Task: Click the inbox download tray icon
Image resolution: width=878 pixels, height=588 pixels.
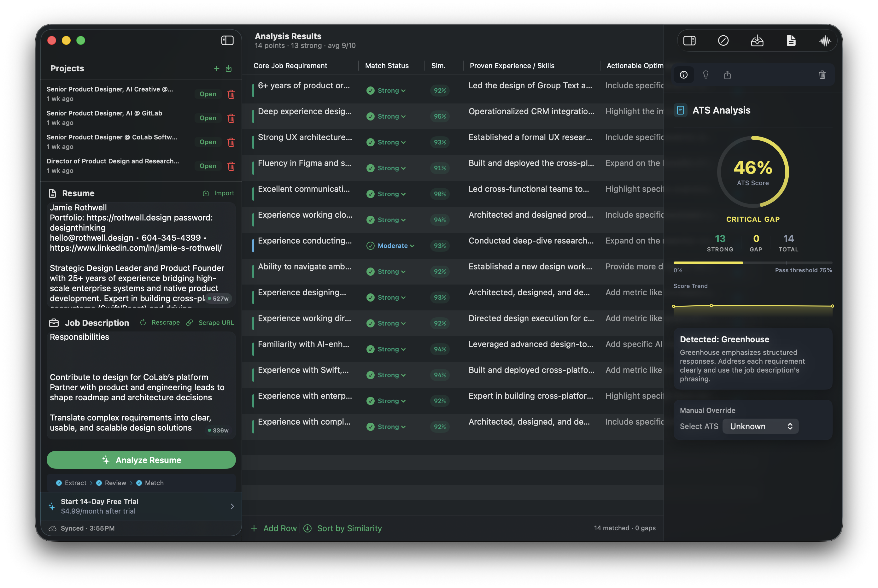Action: [x=757, y=40]
